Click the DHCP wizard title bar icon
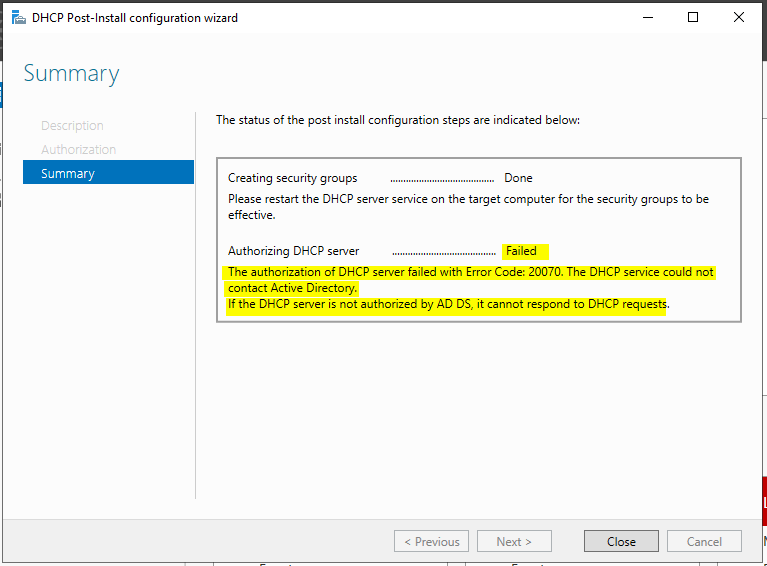Screen dimensions: 767x566 coord(19,18)
